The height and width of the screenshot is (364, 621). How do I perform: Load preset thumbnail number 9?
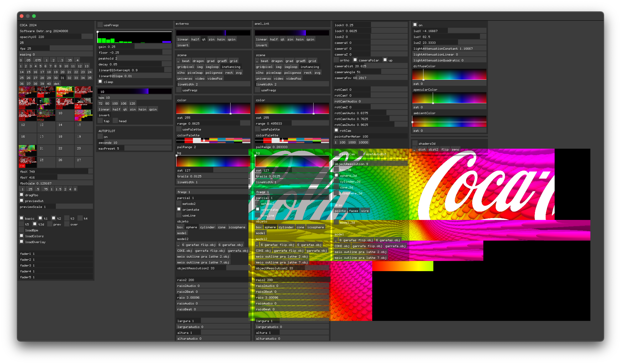click(x=46, y=116)
